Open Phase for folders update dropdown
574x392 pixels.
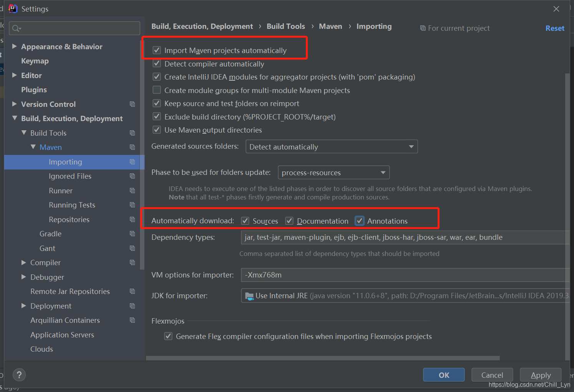[x=333, y=173]
